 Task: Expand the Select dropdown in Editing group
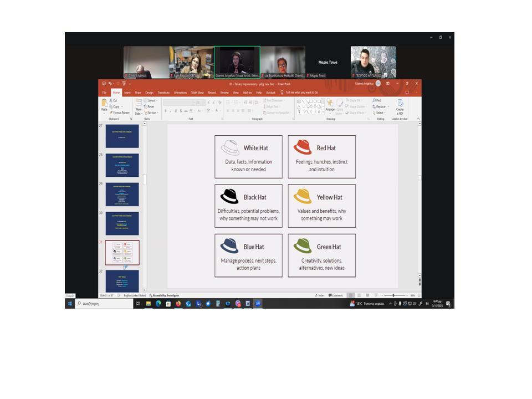[x=380, y=112]
